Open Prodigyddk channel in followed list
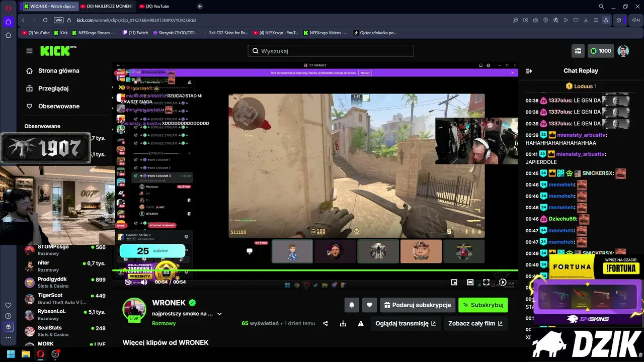Screen dimensions: 644x362 pyautogui.click(x=65, y=282)
